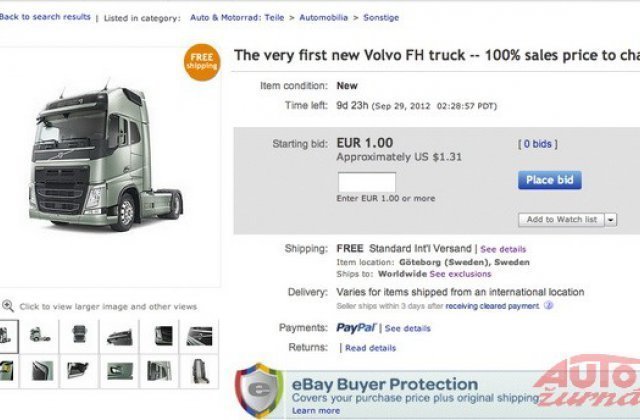
Task: Click the PayPal logo
Action: pyautogui.click(x=356, y=328)
